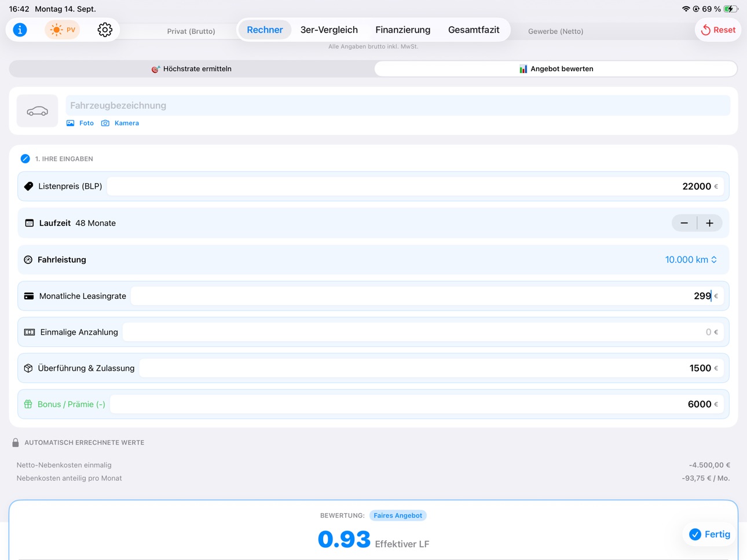Click the battery icon in status bar
Image resolution: width=747 pixels, height=560 pixels.
[x=731, y=9]
